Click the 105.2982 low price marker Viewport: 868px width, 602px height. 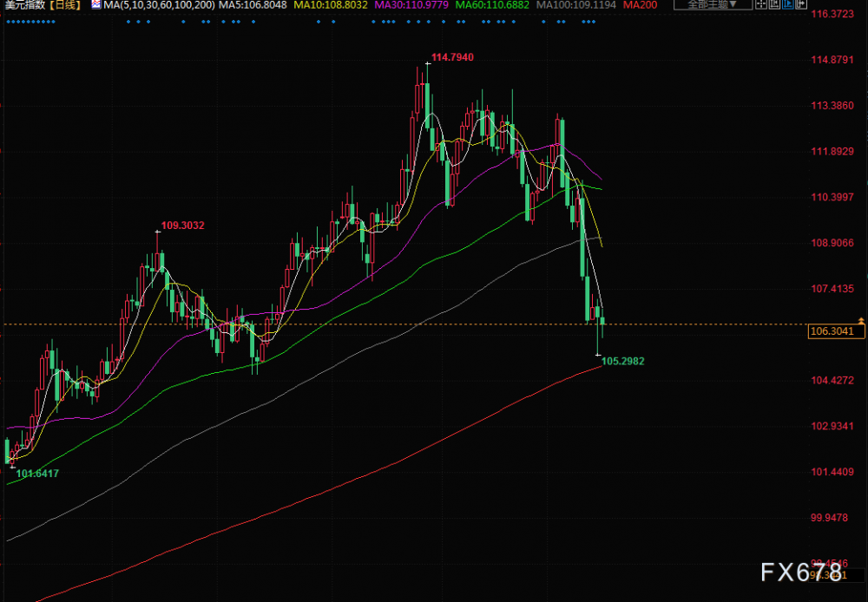pos(622,362)
